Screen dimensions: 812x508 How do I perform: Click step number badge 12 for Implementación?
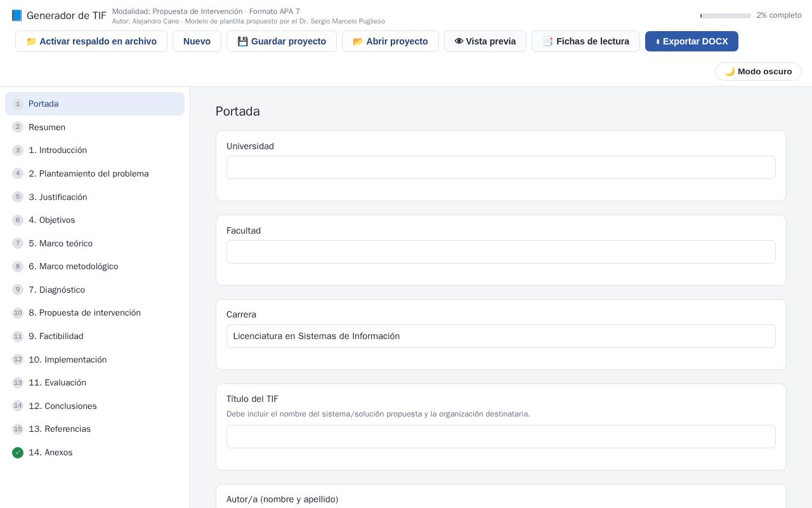coord(18,359)
